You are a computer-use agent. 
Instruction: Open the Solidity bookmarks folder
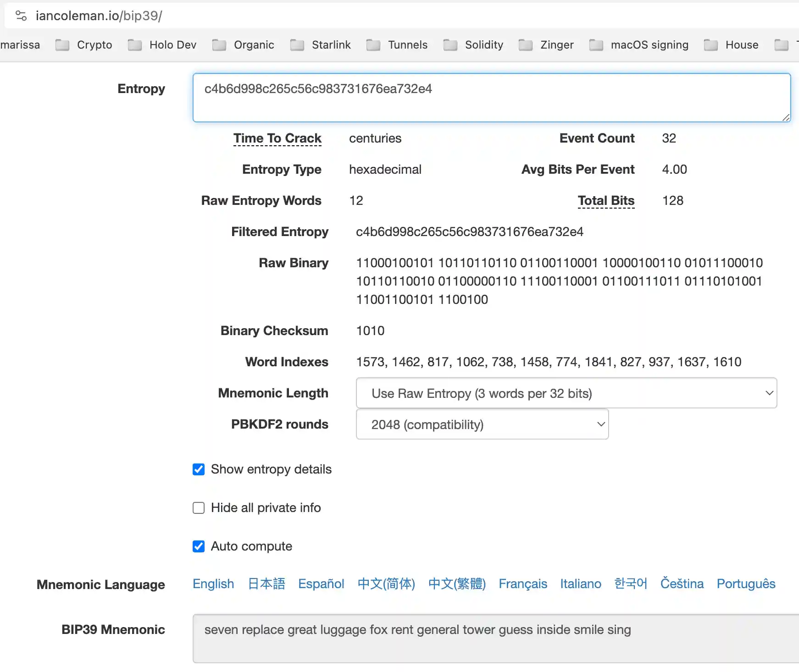pos(474,45)
